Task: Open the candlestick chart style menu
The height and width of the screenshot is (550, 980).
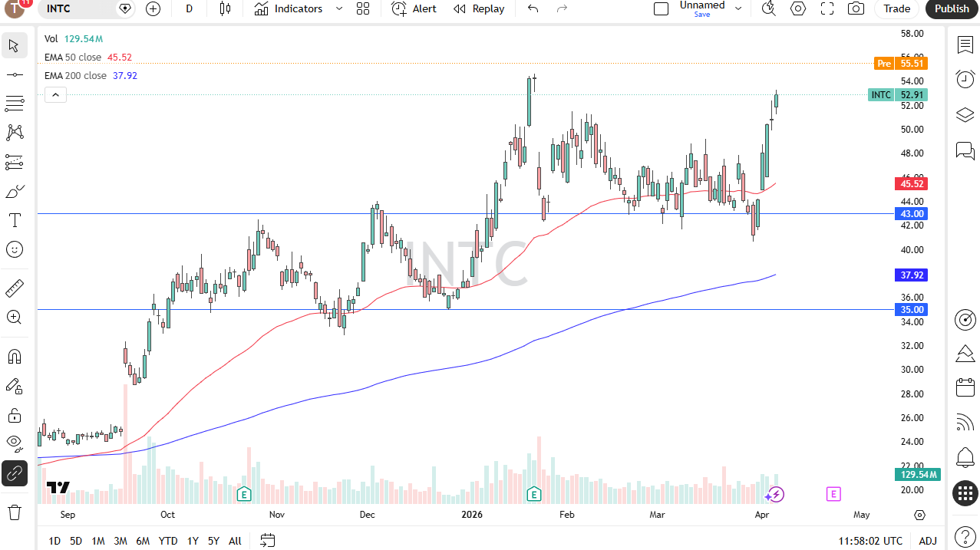Action: point(225,8)
